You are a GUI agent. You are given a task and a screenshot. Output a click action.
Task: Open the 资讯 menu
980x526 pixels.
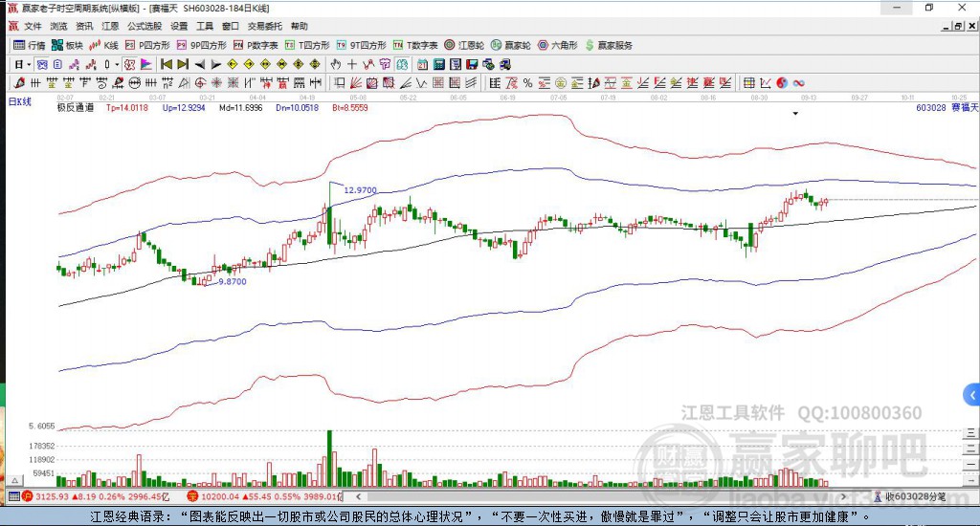pyautogui.click(x=84, y=26)
